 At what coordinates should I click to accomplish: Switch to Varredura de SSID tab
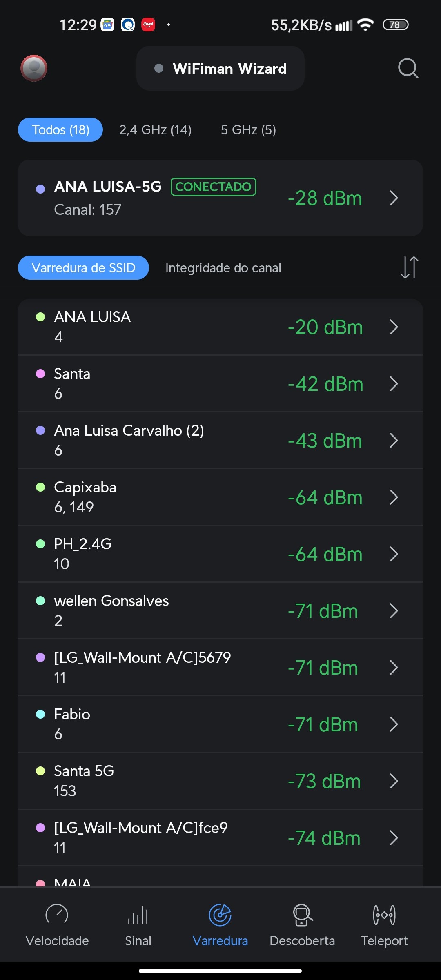click(83, 268)
